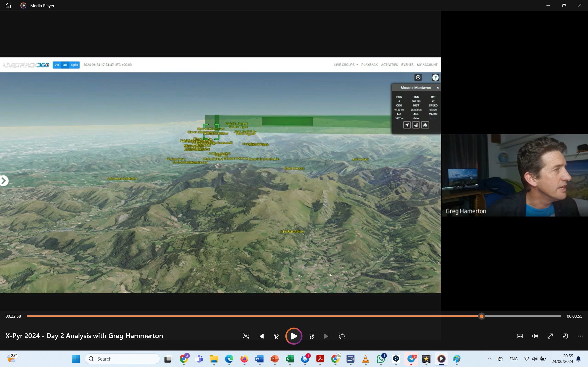
Task: Skip forward 30 seconds
Action: pos(311,336)
